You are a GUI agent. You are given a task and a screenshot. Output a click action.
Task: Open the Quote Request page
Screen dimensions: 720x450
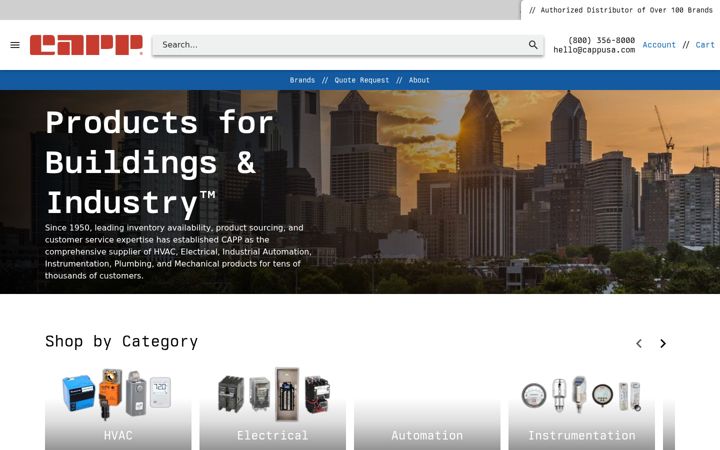pos(361,80)
